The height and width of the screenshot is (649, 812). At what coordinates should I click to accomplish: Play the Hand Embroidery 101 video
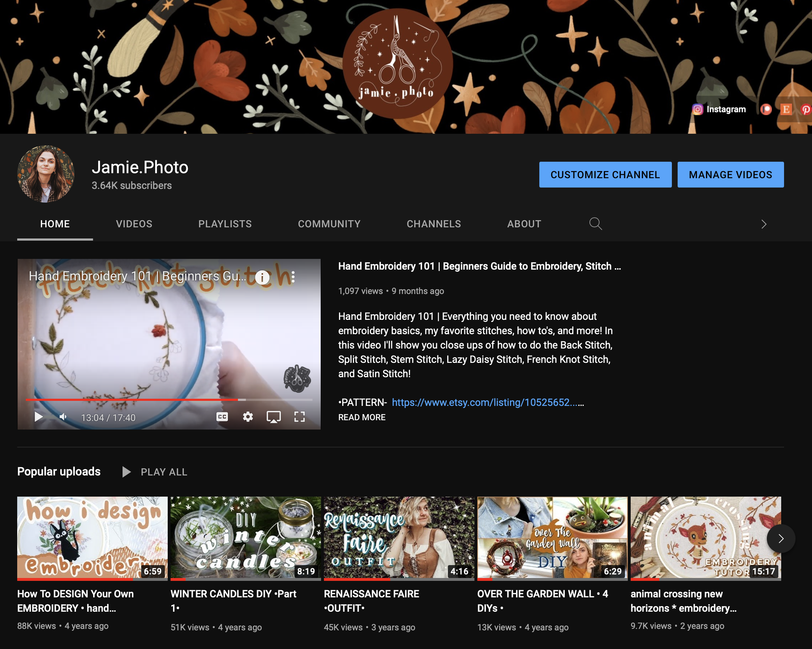click(x=38, y=417)
